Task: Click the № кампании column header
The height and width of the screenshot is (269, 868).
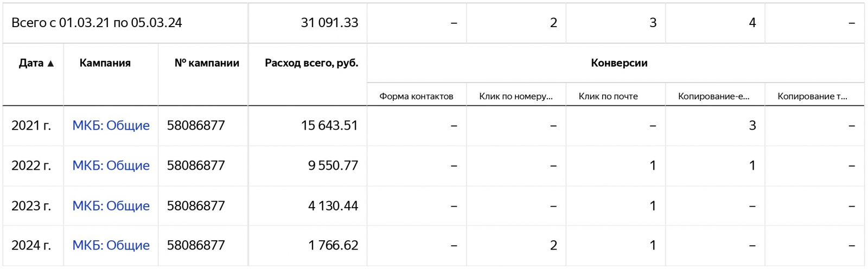Action: pyautogui.click(x=207, y=63)
